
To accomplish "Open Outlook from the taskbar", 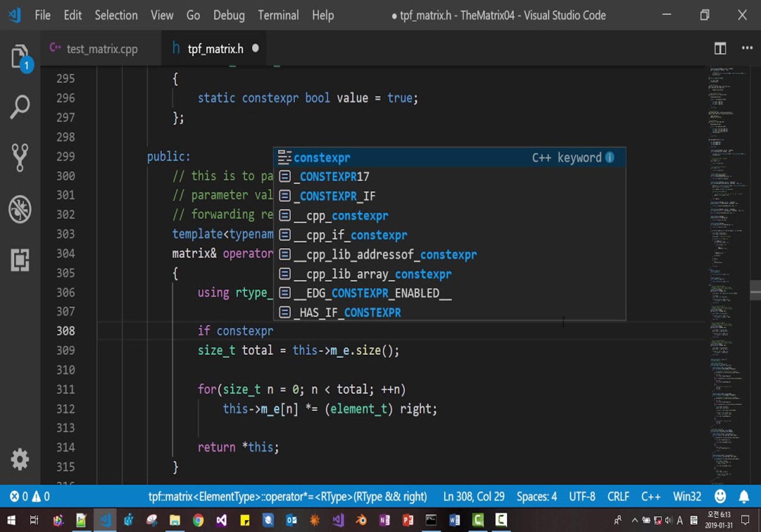I will coord(291,520).
